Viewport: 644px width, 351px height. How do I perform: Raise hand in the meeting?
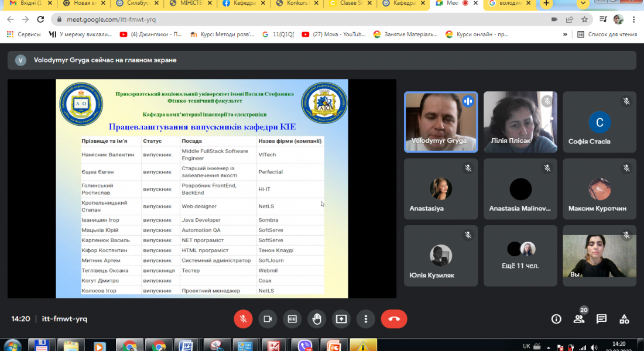[x=317, y=319]
